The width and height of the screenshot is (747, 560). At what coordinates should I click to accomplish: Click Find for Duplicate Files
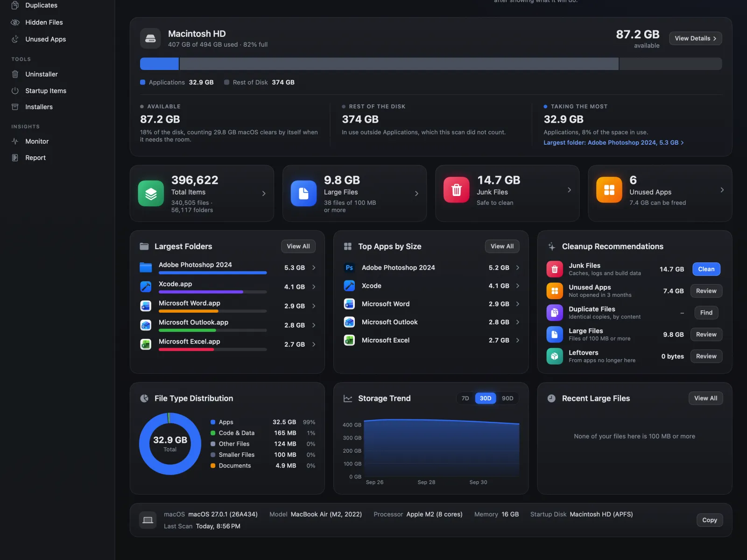(x=706, y=313)
